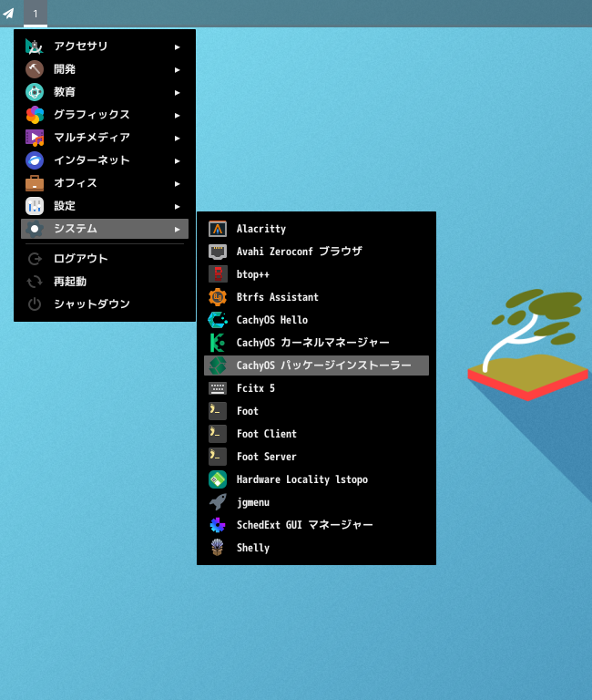Click the CachyOS パッケージインストーラー green icon
The image size is (592, 700).
click(x=218, y=365)
